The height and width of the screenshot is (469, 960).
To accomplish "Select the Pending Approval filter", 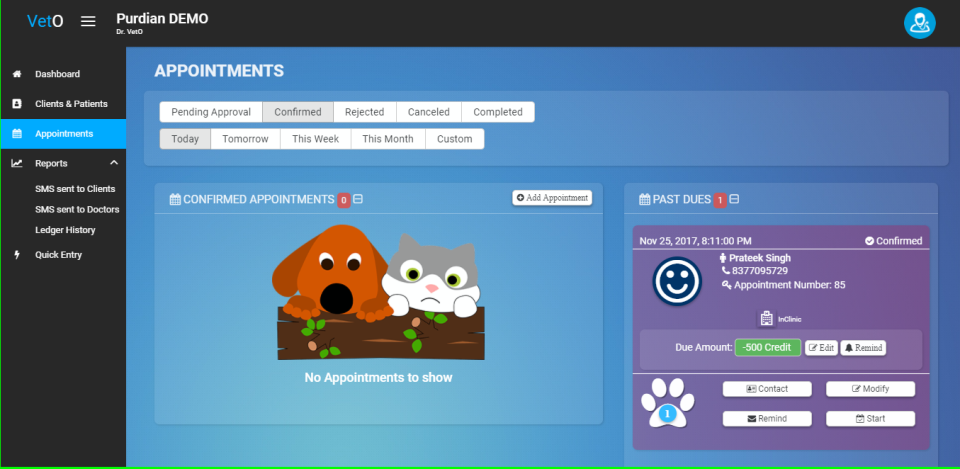I will click(211, 112).
